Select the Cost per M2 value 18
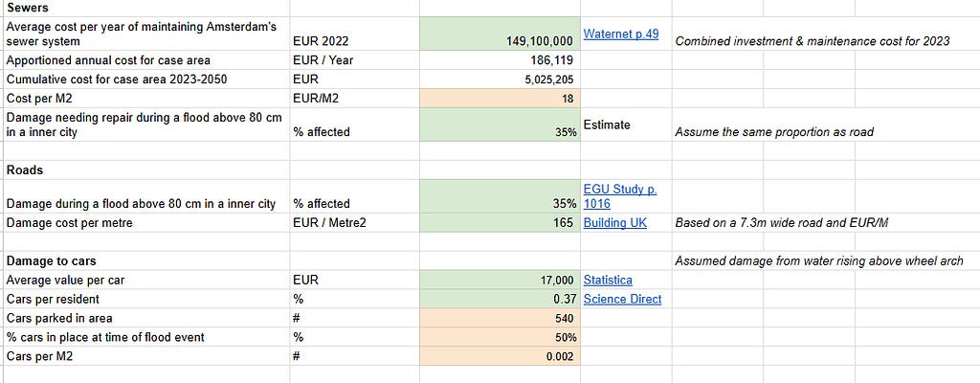The width and height of the screenshot is (980, 383). click(500, 99)
